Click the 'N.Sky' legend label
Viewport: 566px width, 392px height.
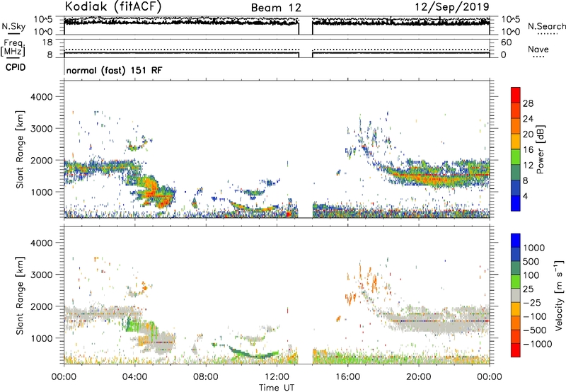13,26
